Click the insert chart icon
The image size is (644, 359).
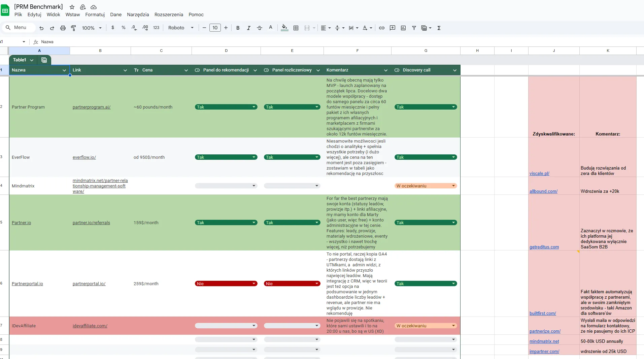coord(403,28)
